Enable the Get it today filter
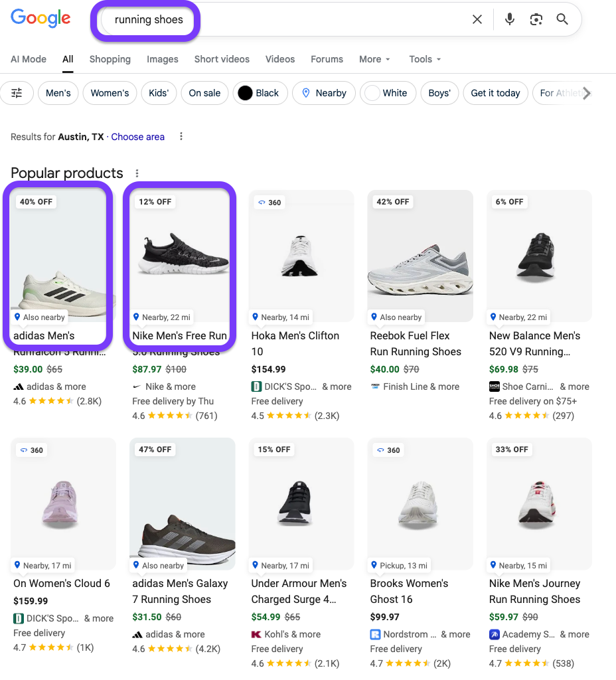The width and height of the screenshot is (616, 680). (x=495, y=93)
